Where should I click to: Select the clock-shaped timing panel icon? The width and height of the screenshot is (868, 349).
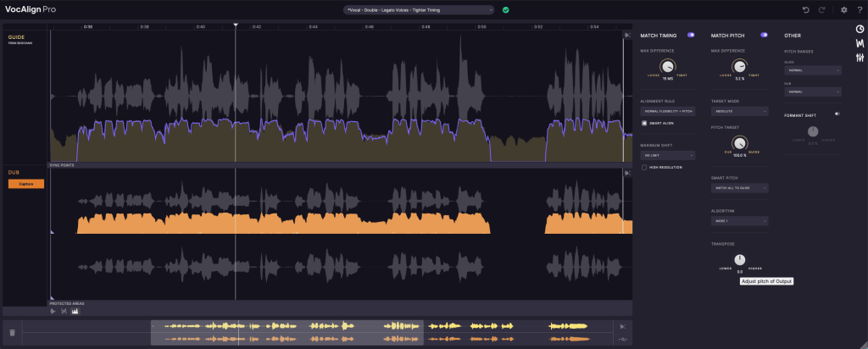click(860, 28)
